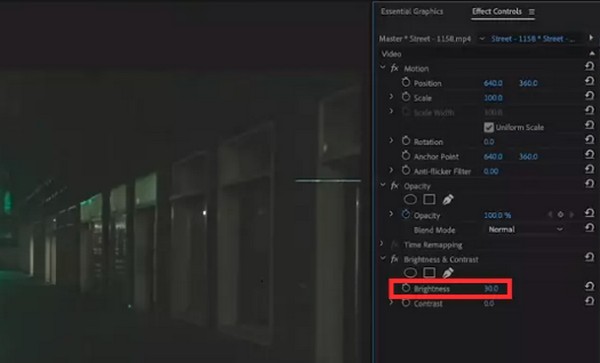
Task: Create rectangle mask under Brightness & Contrast
Action: [x=429, y=273]
